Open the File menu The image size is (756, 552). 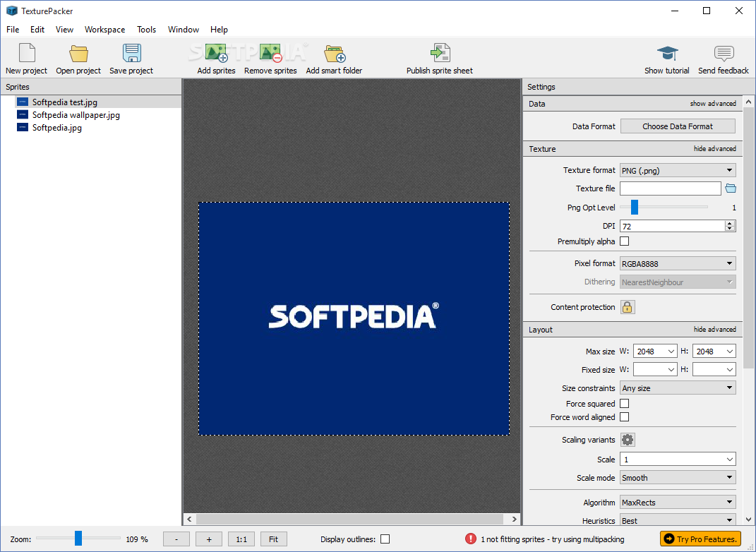(x=13, y=30)
